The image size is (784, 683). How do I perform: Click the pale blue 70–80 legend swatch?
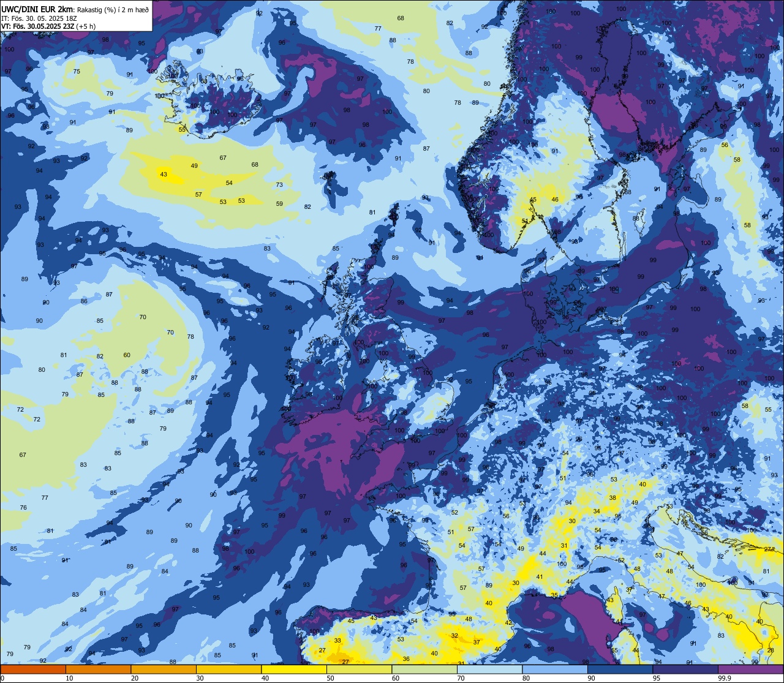point(489,669)
